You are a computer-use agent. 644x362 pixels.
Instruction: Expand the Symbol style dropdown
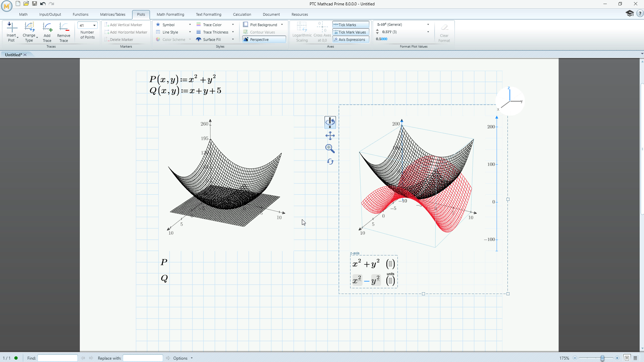[190, 25]
